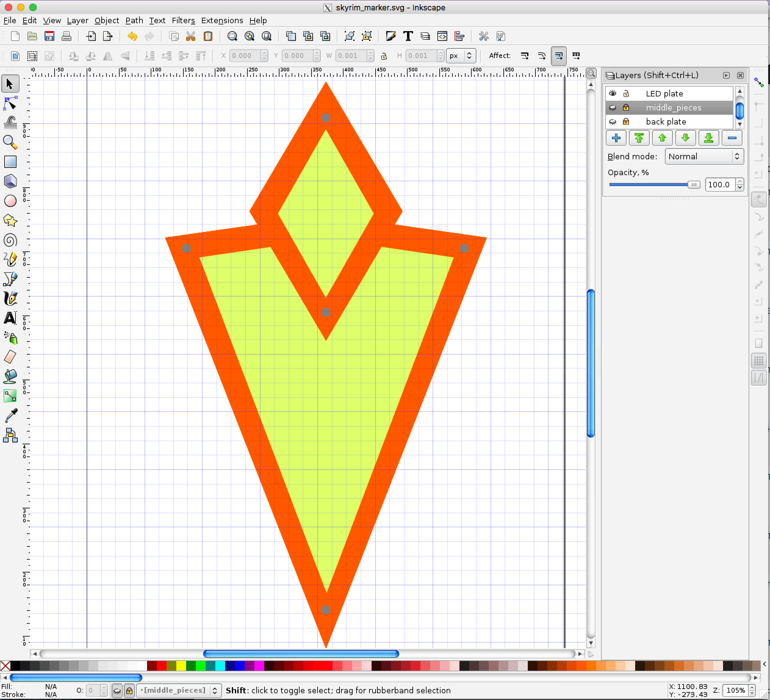Open the Path menu
Image resolution: width=770 pixels, height=700 pixels.
(x=134, y=20)
